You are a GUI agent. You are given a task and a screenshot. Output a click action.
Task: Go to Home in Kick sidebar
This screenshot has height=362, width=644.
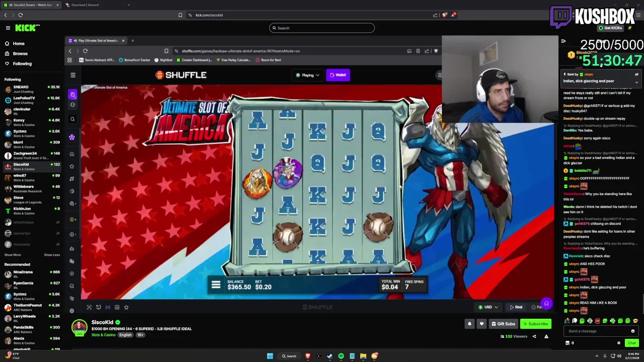click(19, 44)
